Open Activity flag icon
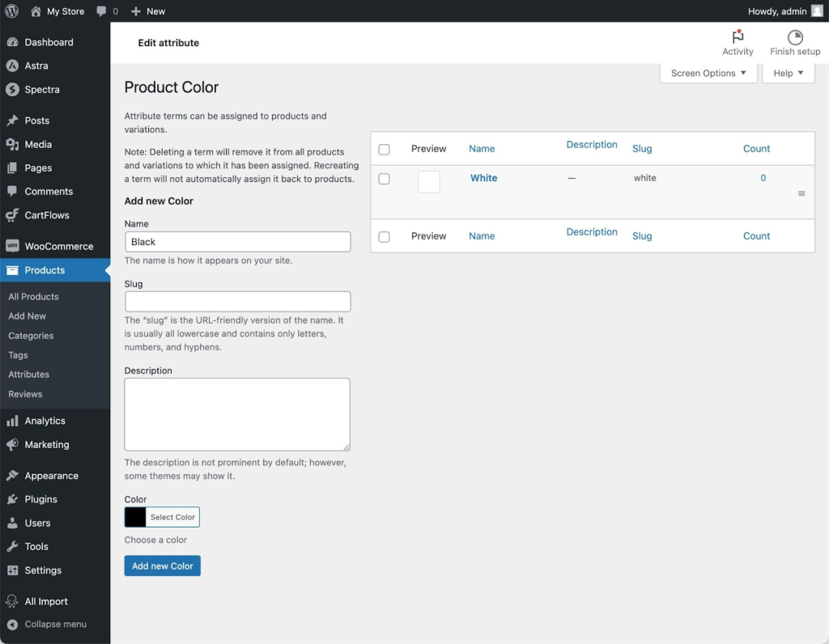Screen dimensions: 829x644 point(738,37)
